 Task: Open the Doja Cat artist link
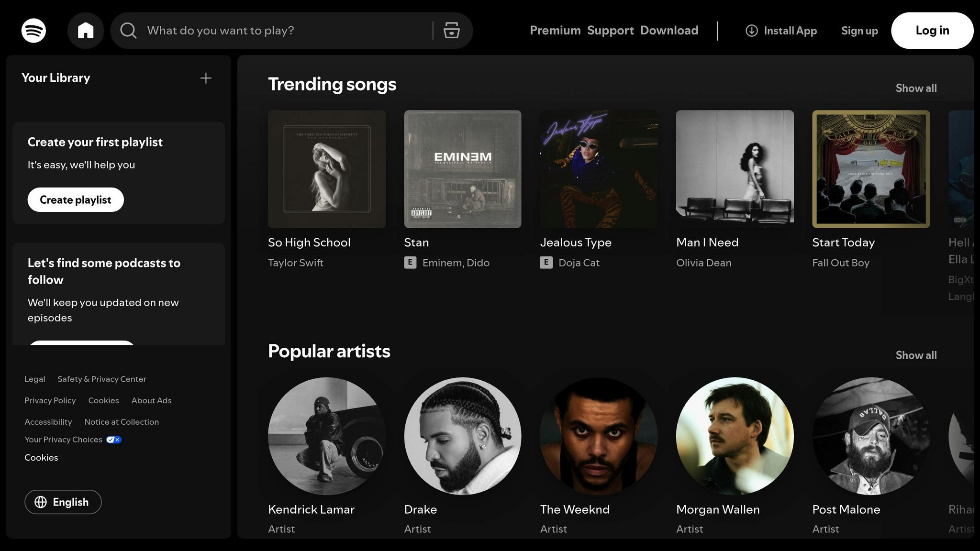point(579,263)
